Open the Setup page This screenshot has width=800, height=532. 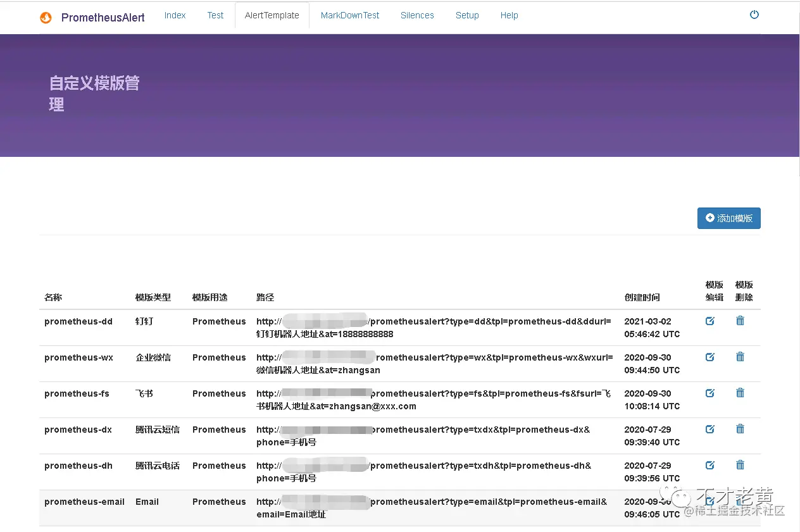(467, 15)
